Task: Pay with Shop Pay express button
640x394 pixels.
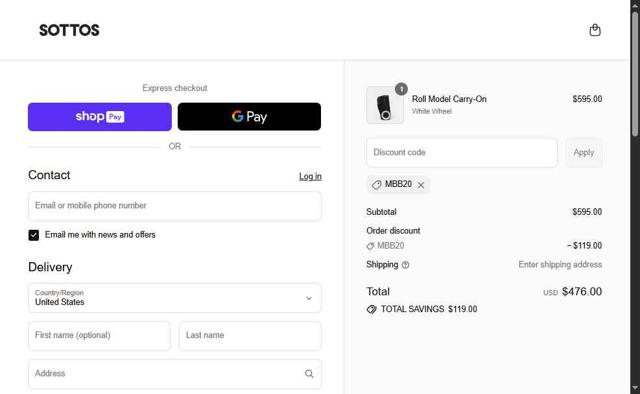Action: [x=100, y=117]
